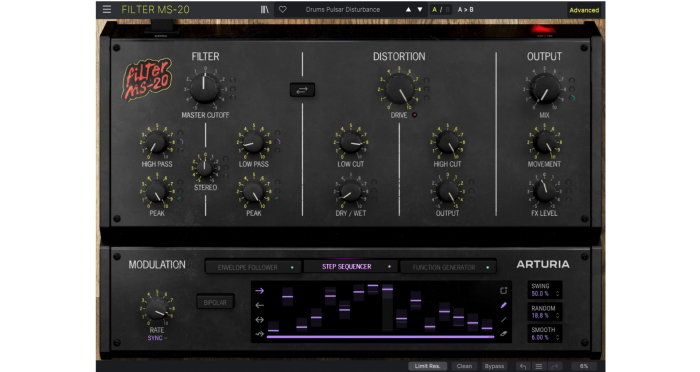Click the FX Level knob
The image size is (700, 372).
pos(544,192)
